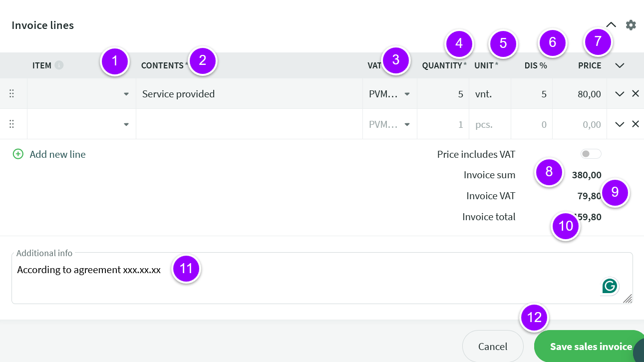Click the Grammarly icon in Additional info
This screenshot has width=644, height=362.
(x=610, y=286)
